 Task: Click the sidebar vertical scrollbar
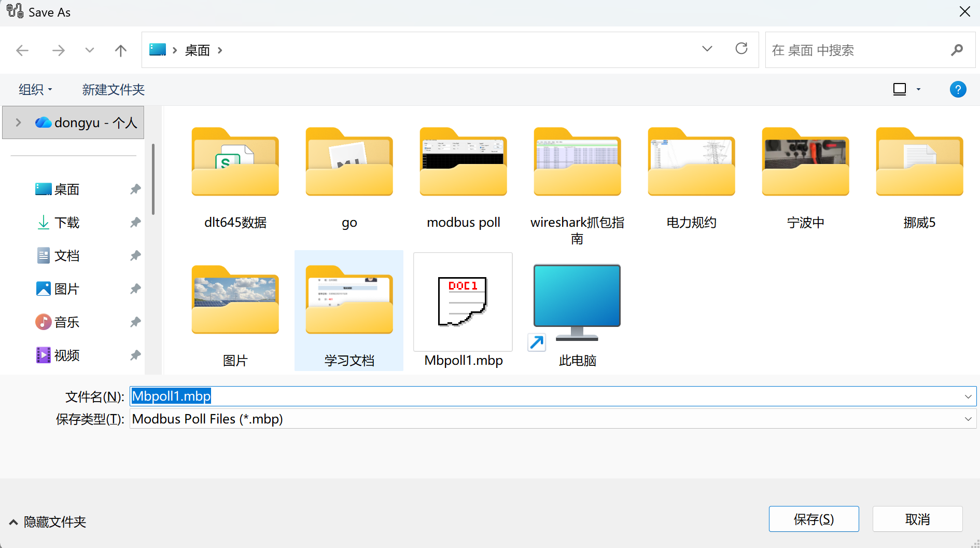(x=153, y=179)
